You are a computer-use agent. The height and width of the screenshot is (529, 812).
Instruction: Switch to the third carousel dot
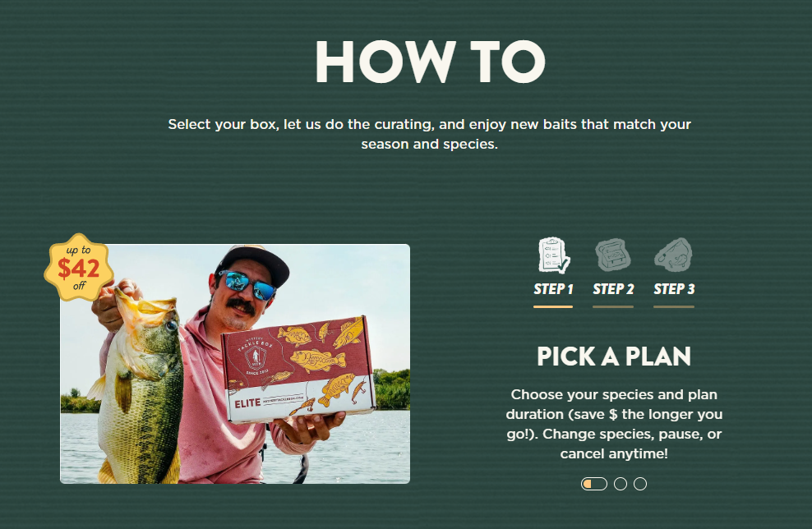click(x=640, y=484)
